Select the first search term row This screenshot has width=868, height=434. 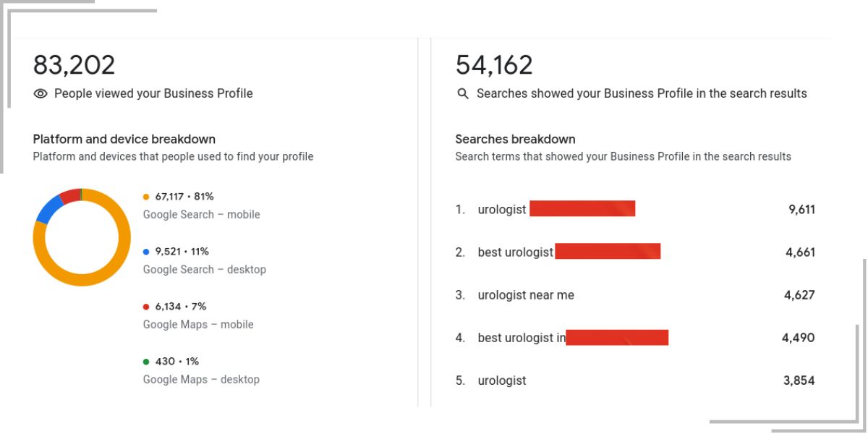635,209
